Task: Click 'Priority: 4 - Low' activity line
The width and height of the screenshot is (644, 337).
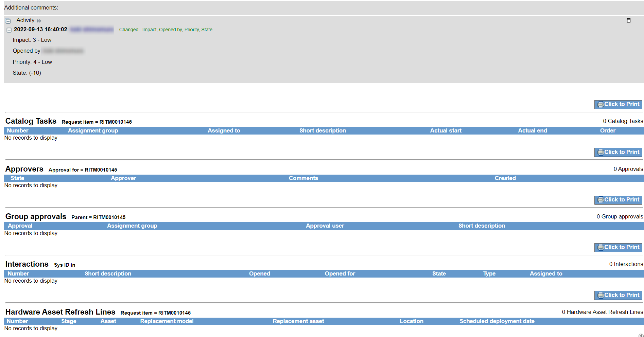Action: pyautogui.click(x=32, y=62)
